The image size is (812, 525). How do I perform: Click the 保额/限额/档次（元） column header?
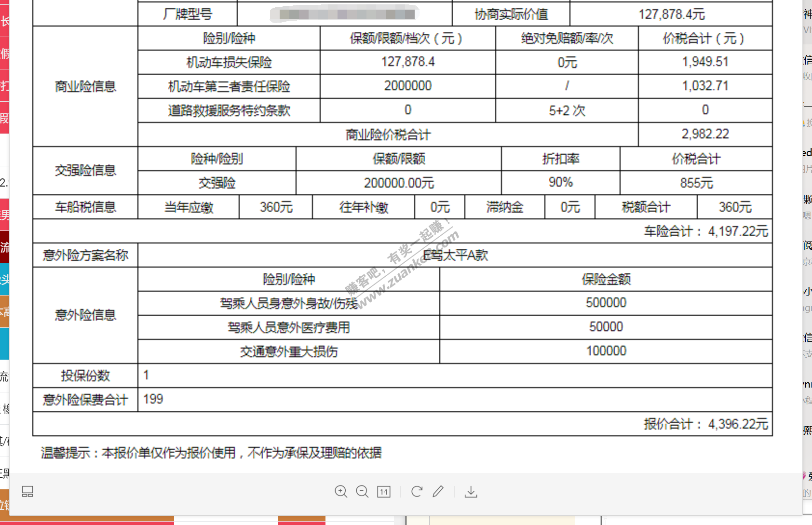(x=407, y=38)
